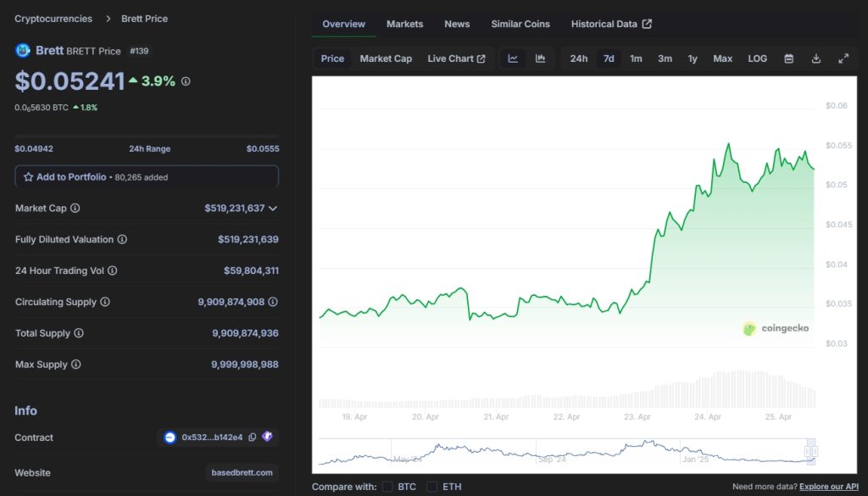Download chart data icon
The width and height of the screenshot is (868, 496).
click(x=816, y=59)
